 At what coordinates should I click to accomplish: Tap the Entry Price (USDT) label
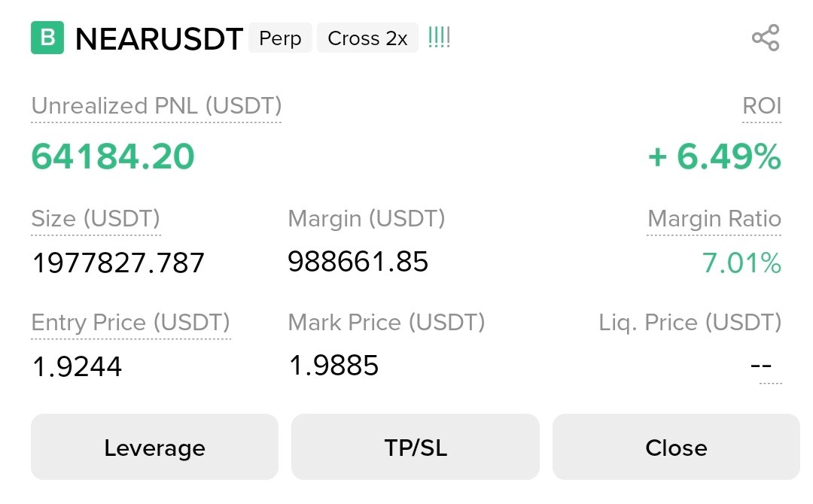[x=131, y=323]
